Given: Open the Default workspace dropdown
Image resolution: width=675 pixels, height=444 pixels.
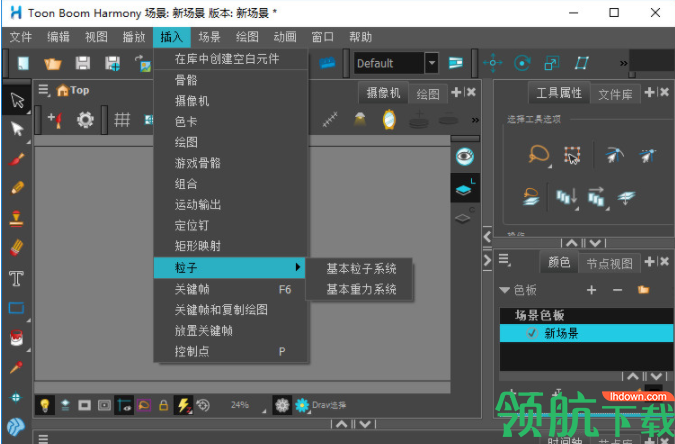Looking at the screenshot, I should pyautogui.click(x=431, y=63).
